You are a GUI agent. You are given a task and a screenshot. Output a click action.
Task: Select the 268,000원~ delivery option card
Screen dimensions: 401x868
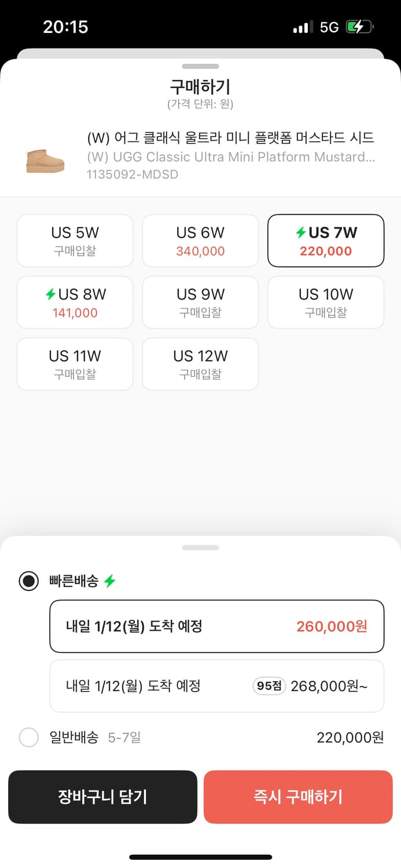pyautogui.click(x=216, y=685)
